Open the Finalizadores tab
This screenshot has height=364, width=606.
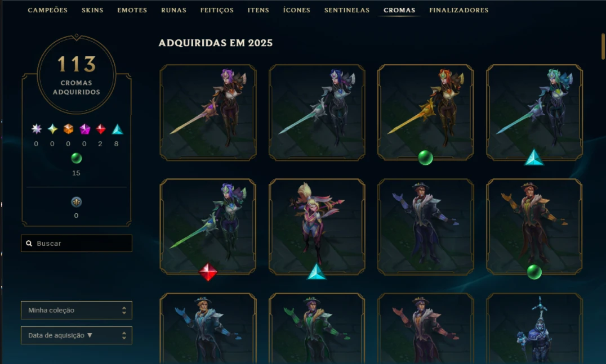coord(459,10)
